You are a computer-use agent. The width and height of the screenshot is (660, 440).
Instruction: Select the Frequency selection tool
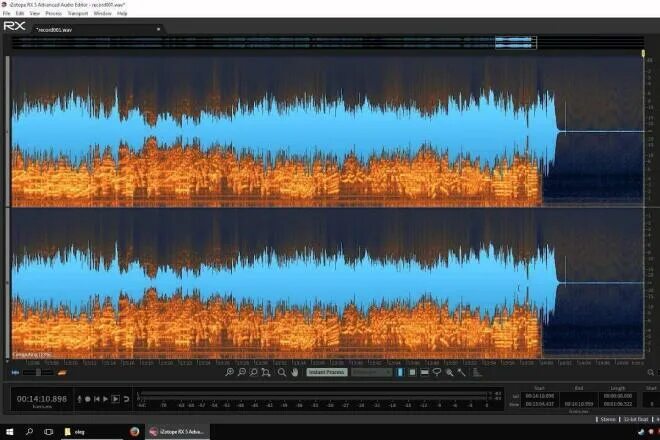(425, 372)
